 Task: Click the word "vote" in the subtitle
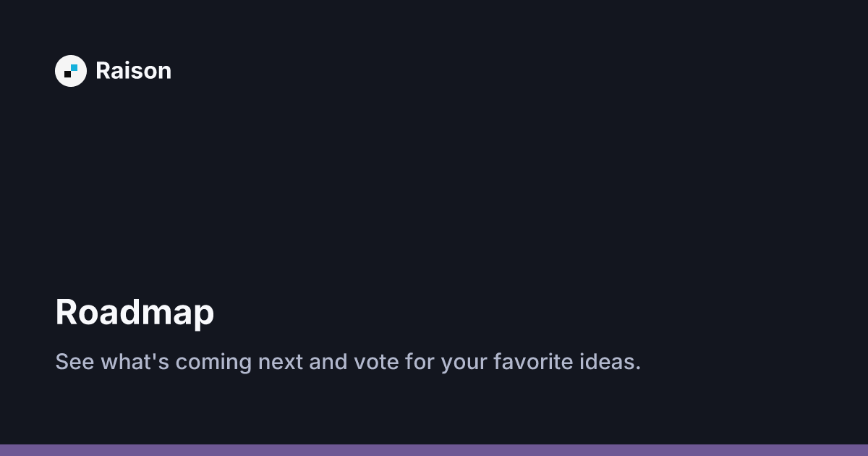coord(376,362)
